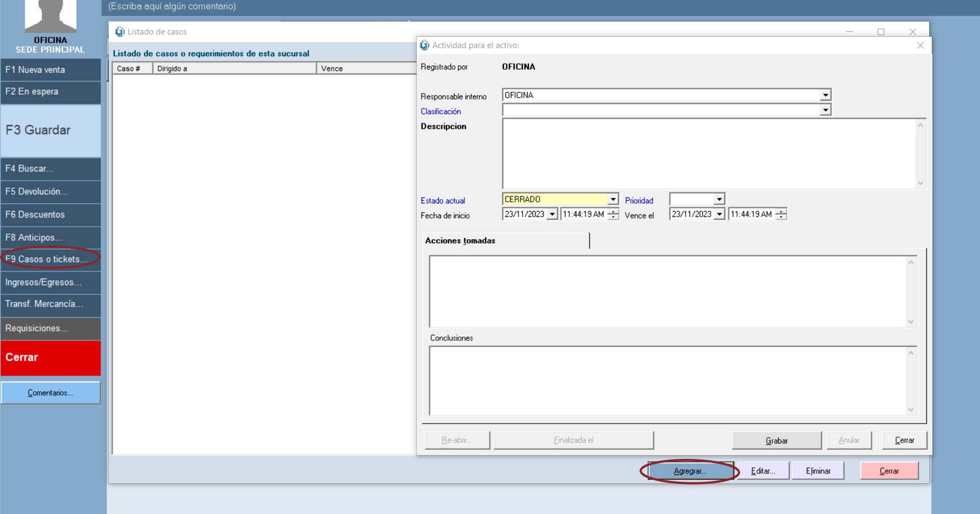Click F3 Guardar in sidebar
Screen dimensions: 980x514
(x=50, y=131)
